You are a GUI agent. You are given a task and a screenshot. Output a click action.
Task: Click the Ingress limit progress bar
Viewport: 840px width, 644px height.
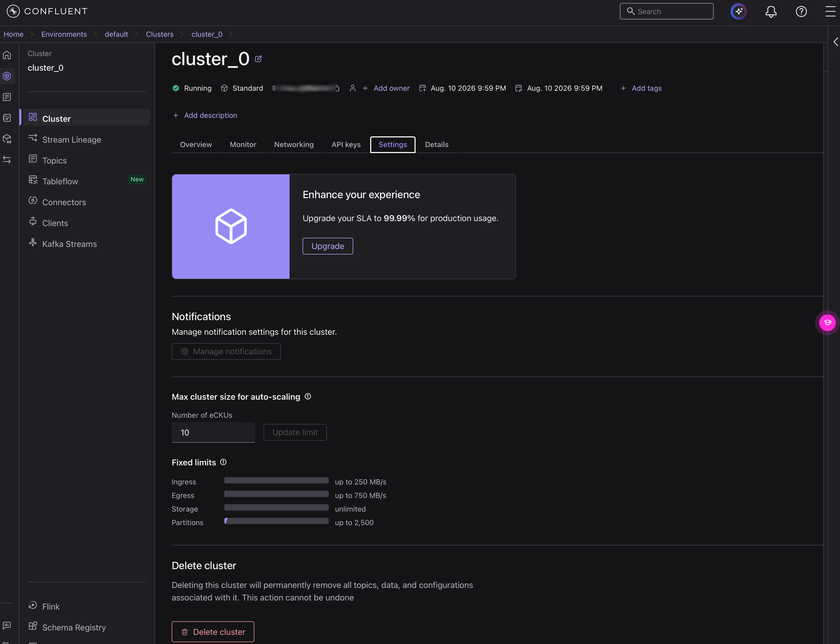pyautogui.click(x=276, y=480)
